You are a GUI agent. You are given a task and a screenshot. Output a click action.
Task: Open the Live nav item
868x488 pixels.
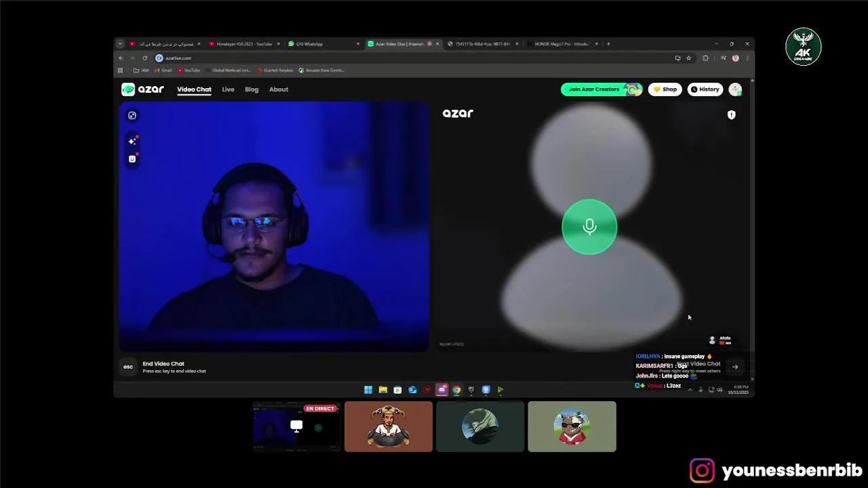228,89
